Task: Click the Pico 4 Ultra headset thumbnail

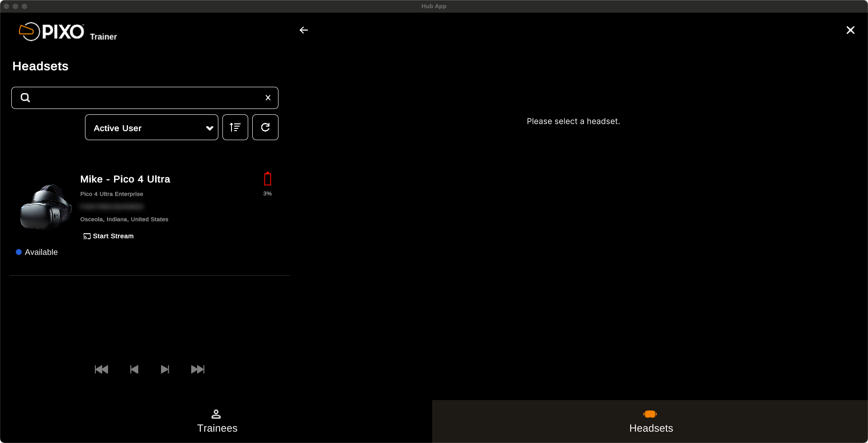Action: [46, 207]
